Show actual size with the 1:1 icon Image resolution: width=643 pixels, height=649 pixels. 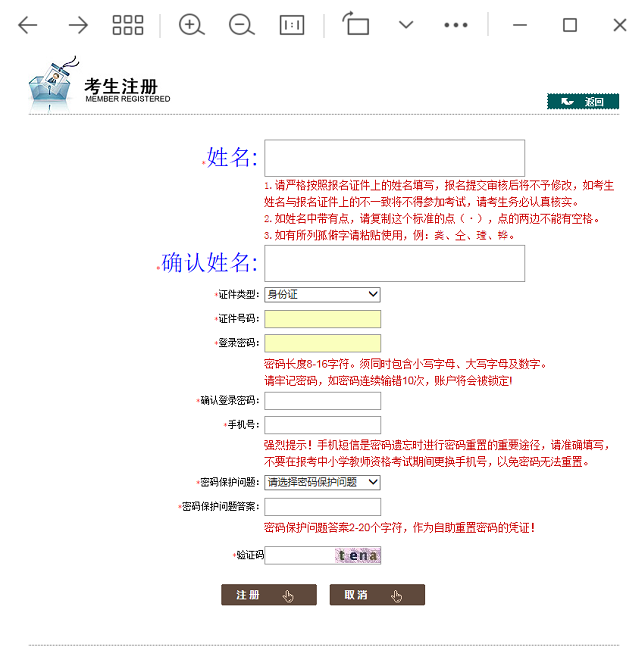291,25
